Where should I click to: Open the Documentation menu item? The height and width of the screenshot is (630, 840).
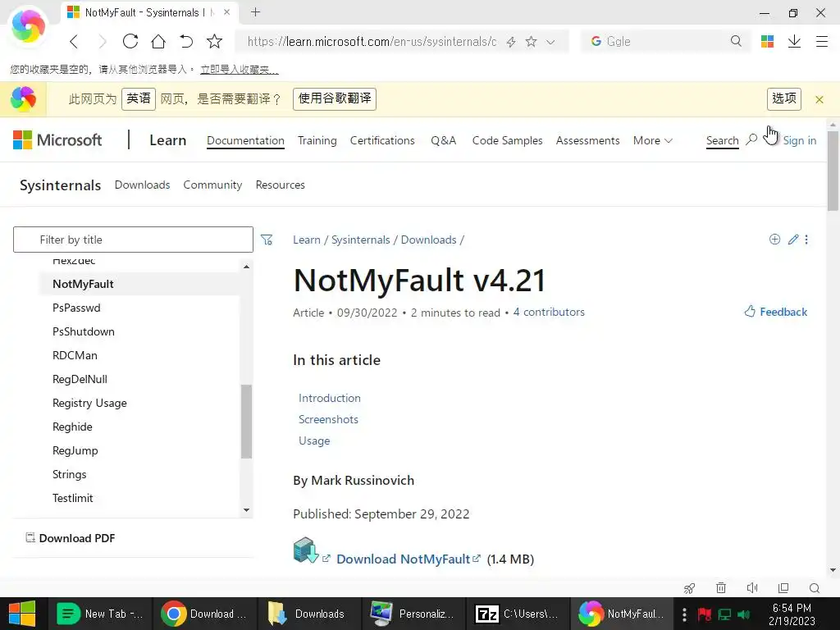[x=245, y=140]
